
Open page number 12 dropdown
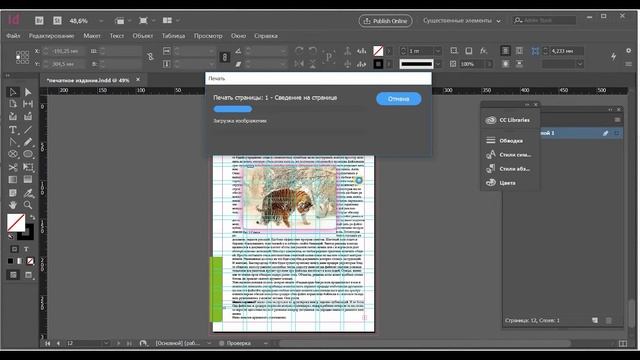click(106, 343)
